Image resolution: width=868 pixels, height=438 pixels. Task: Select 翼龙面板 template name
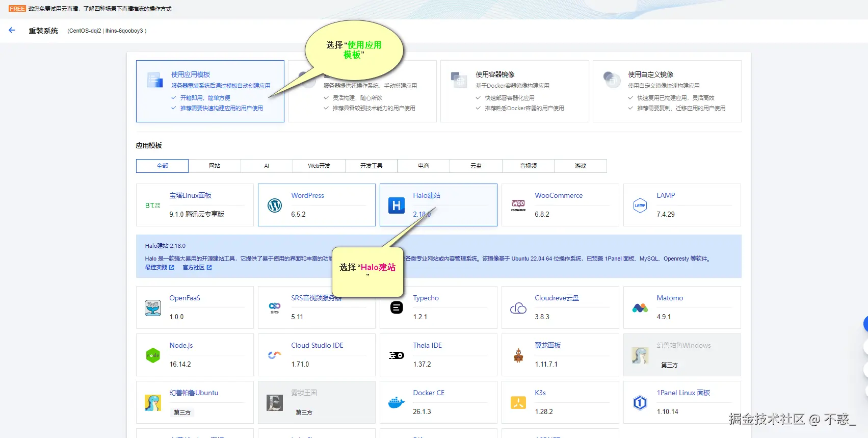(x=547, y=345)
